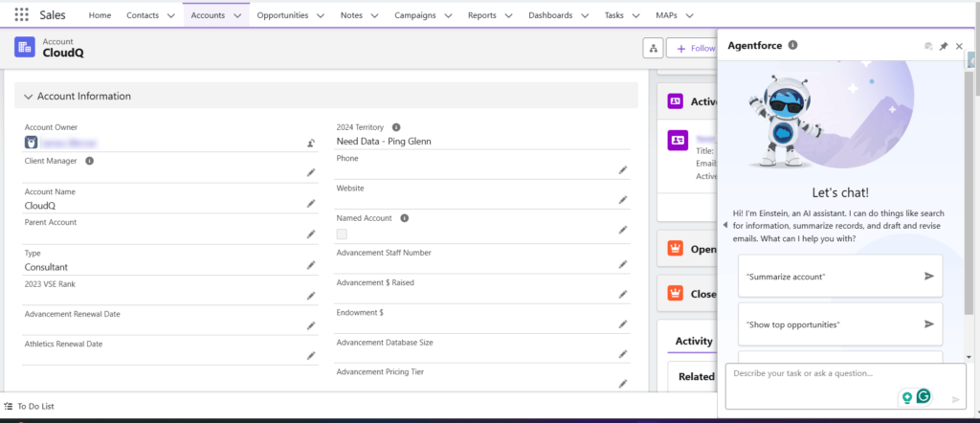The width and height of the screenshot is (980, 423).
Task: Click the change account owner icon
Action: 311,144
